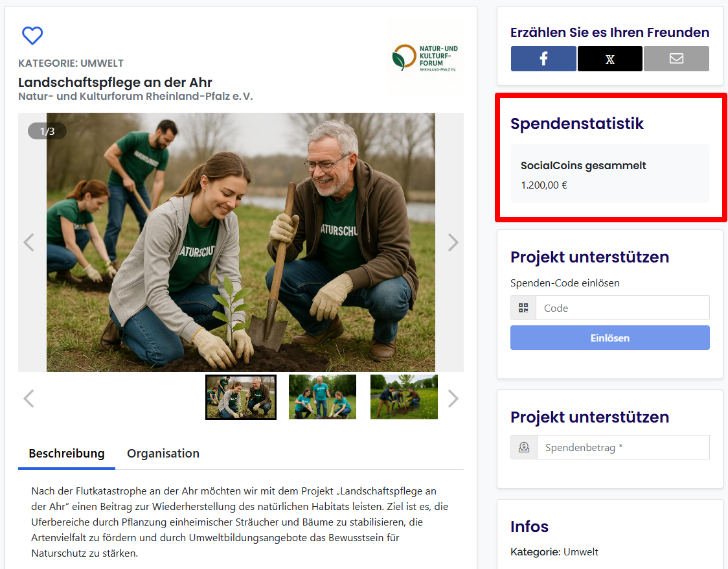Image resolution: width=728 pixels, height=569 pixels.
Task: Select the Beschreibung tab
Action: point(67,454)
